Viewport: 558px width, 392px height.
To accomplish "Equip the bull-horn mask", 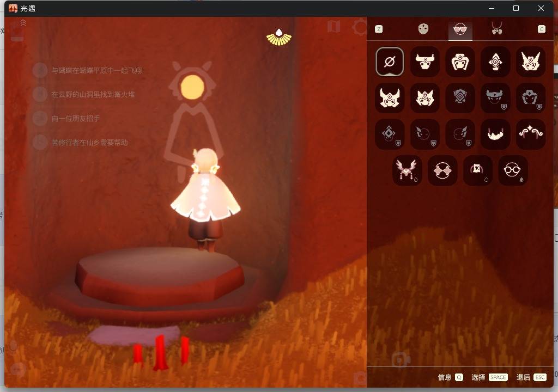I will click(x=424, y=62).
